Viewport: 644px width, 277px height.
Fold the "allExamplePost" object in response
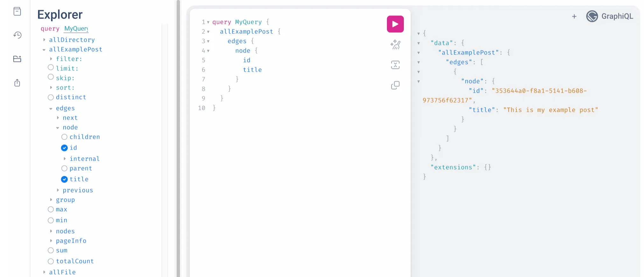click(x=419, y=53)
